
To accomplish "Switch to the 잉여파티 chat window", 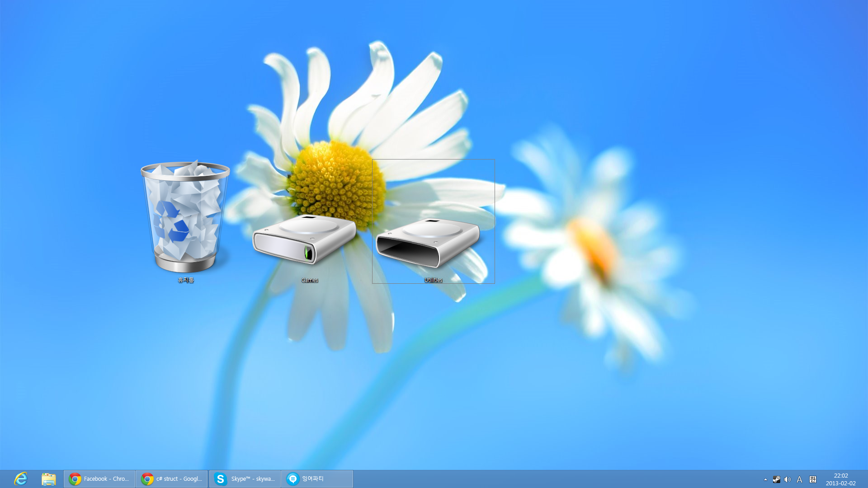I will [316, 479].
